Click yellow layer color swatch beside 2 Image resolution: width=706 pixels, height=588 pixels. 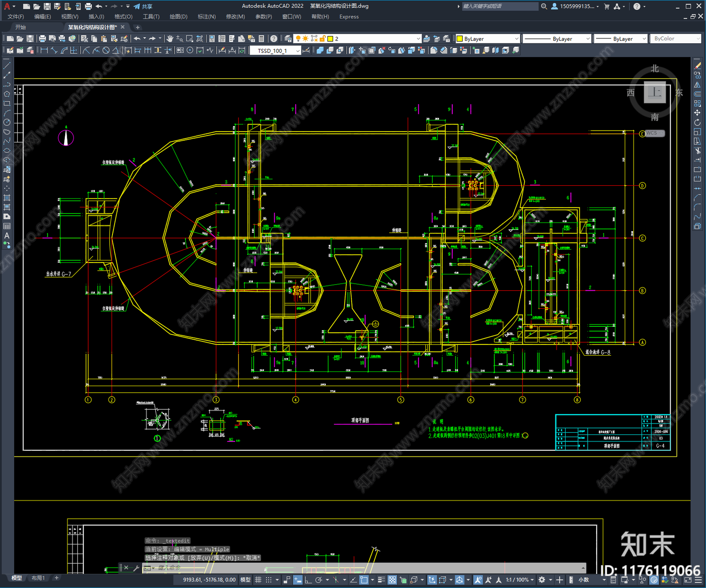(330, 39)
